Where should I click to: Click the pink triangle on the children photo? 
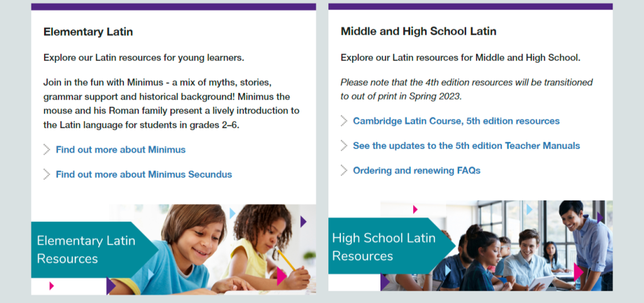(281, 277)
